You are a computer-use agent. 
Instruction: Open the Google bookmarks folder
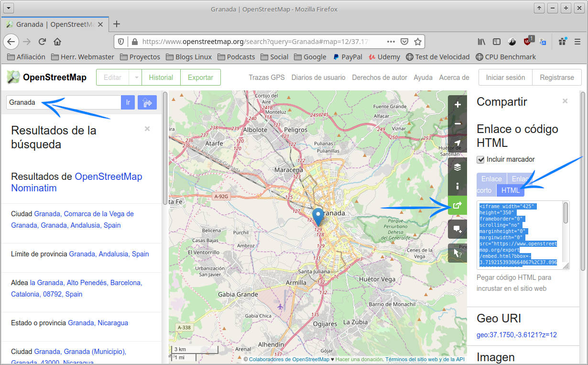(310, 57)
